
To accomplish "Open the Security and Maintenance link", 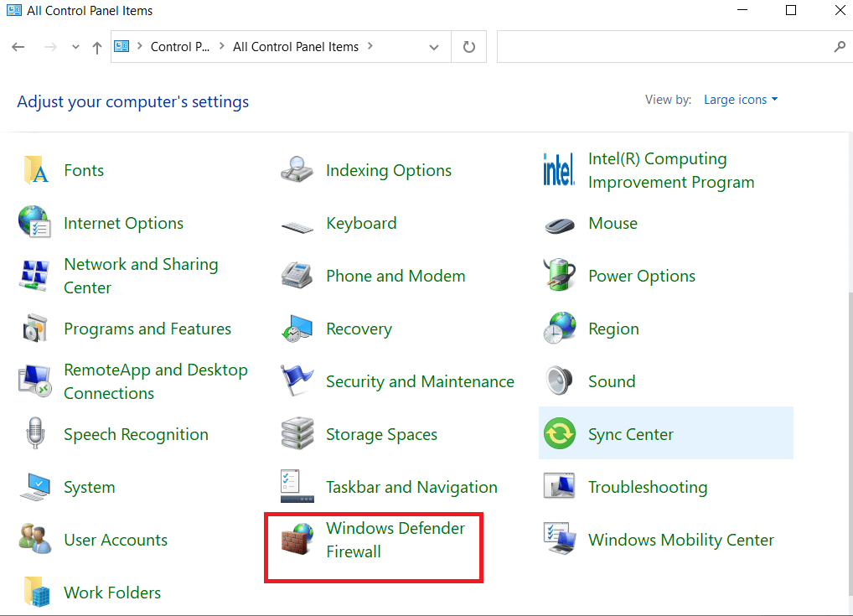I will click(x=420, y=381).
